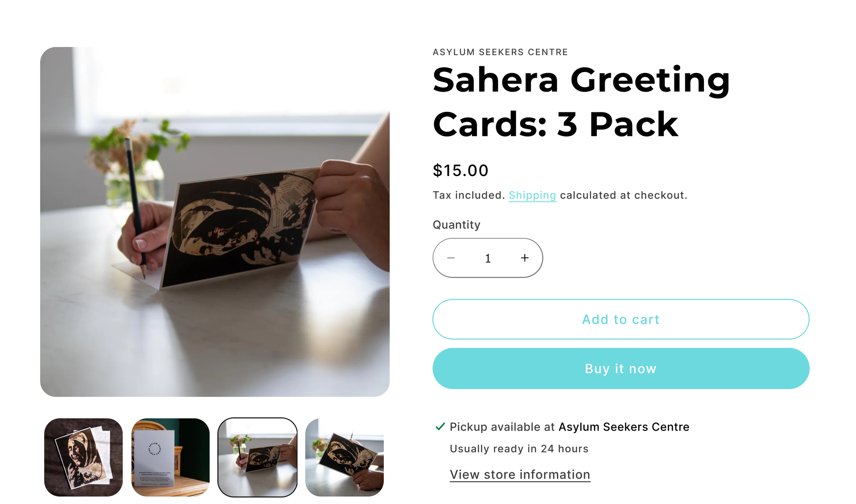Click the $15.00 price text

[x=461, y=171]
